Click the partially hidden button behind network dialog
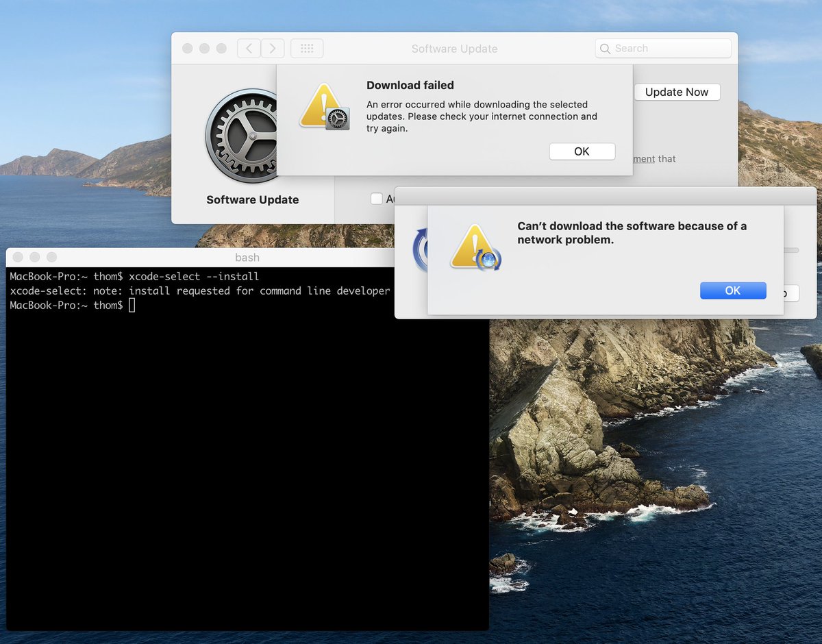The image size is (822, 644). [791, 293]
